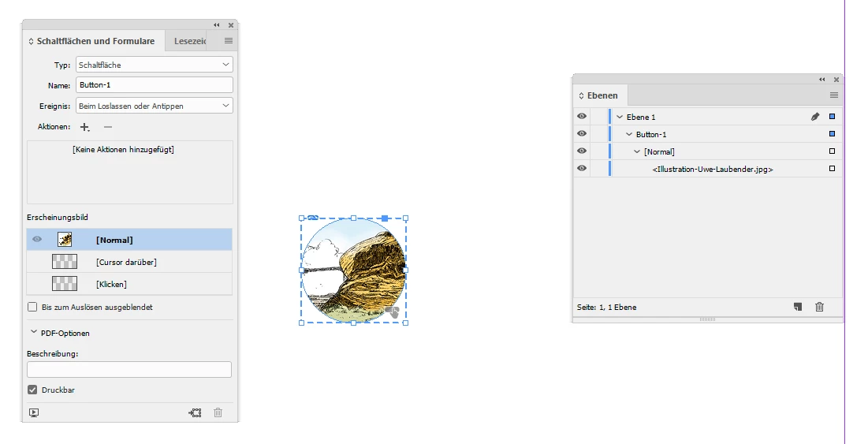Screen dimensions: 868x444
Task: Collapse the Ebene 1 layer tree
Action: [620, 117]
